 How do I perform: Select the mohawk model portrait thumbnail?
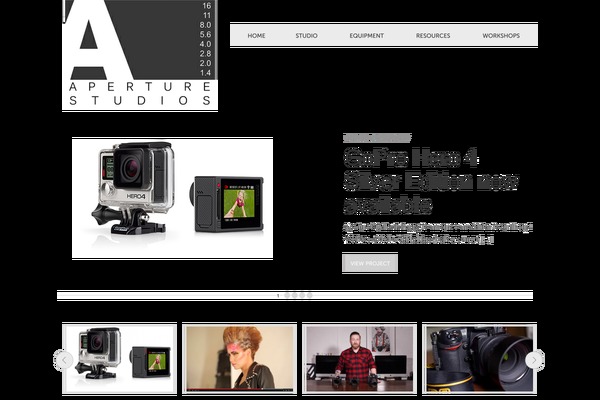(240, 359)
